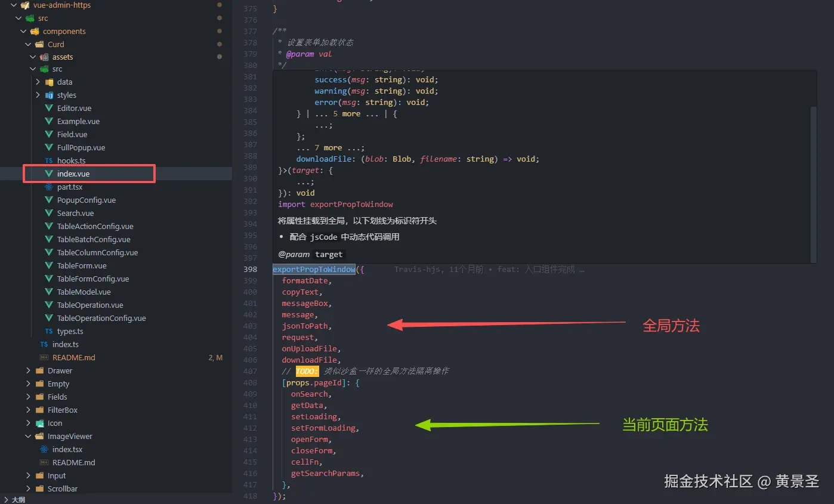Click props.pageId on line 408
This screenshot has height=504, width=834.
(314, 383)
